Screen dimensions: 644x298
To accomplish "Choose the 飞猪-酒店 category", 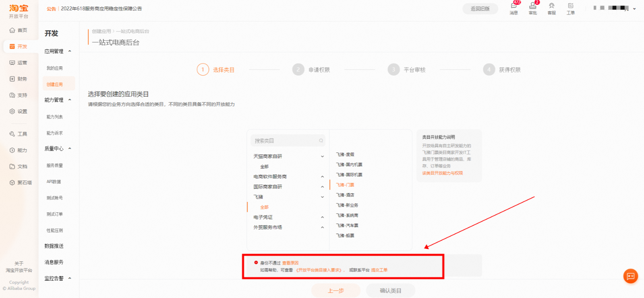I will [x=345, y=195].
